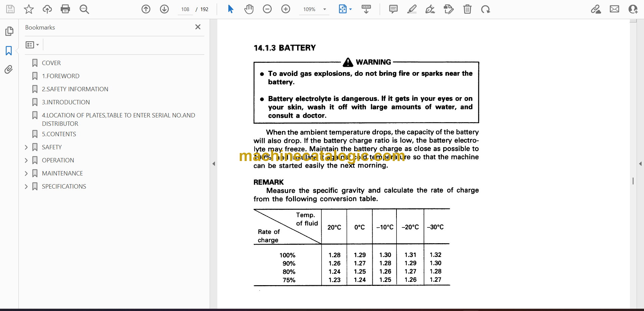Click the scrolling mode keyboard icon
The height and width of the screenshot is (311, 644).
pos(366,9)
